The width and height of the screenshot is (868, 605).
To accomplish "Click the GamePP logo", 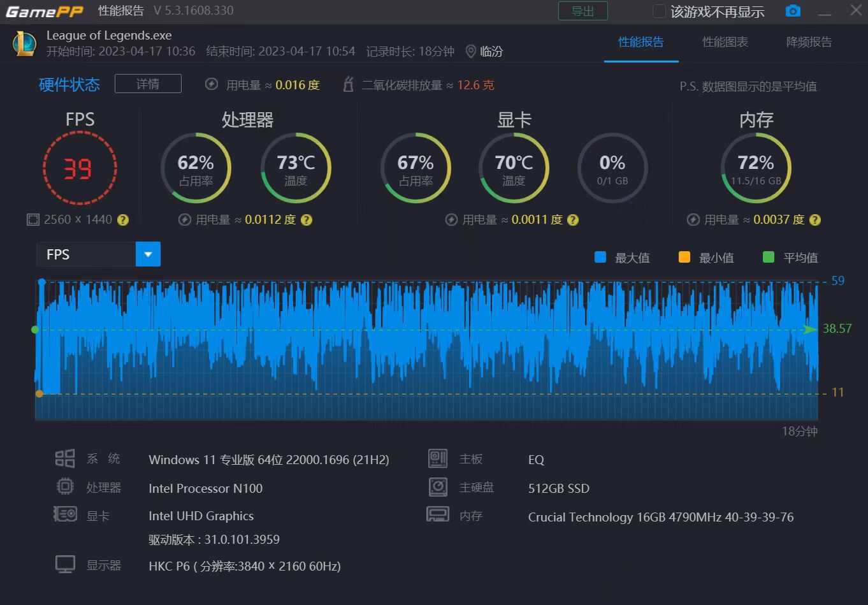I will pyautogui.click(x=45, y=11).
